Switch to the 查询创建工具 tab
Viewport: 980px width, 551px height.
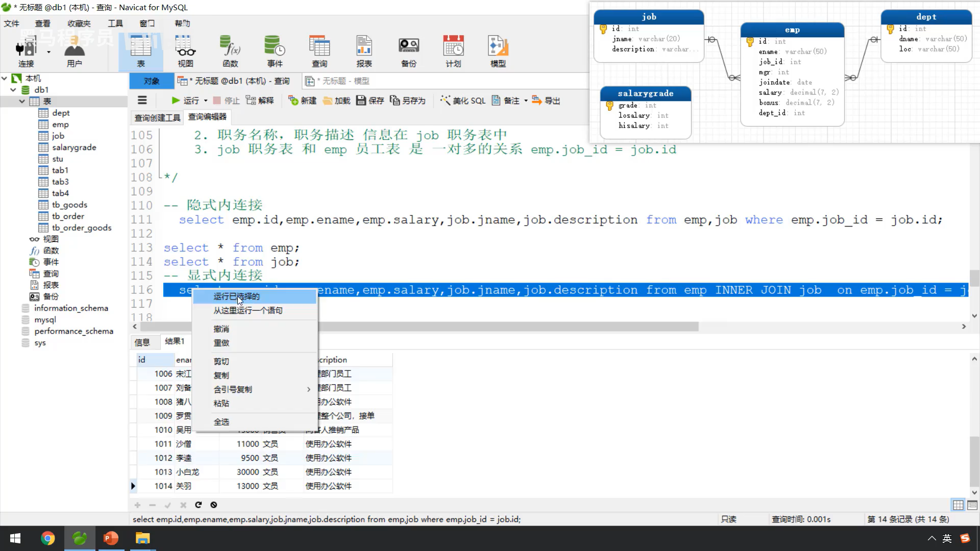coord(157,118)
